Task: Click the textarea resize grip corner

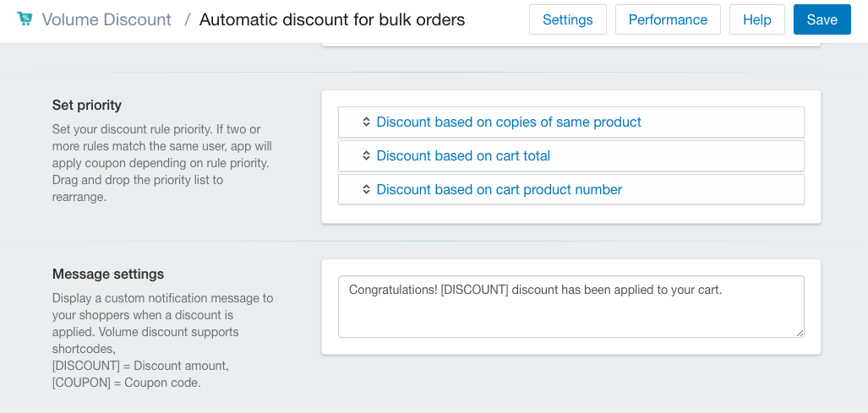Action: [800, 333]
